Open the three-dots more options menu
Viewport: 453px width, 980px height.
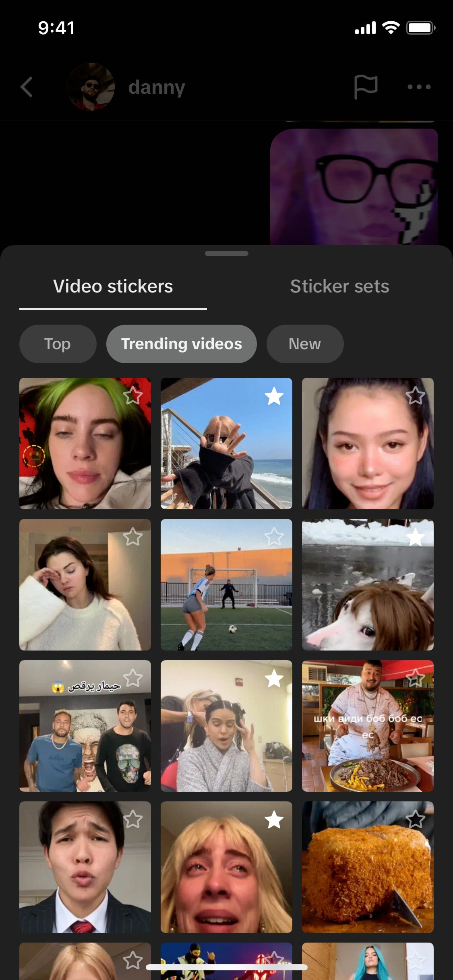point(419,87)
